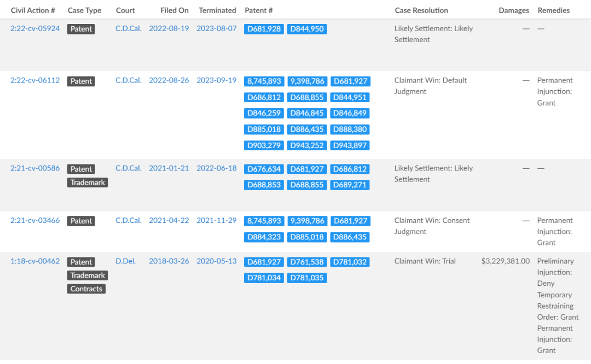Click patent badge D689,271
This screenshot has width=591, height=364.
point(350,185)
